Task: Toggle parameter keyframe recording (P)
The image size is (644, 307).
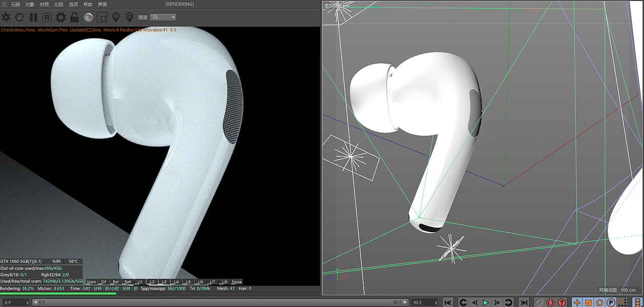Action: pyautogui.click(x=611, y=302)
